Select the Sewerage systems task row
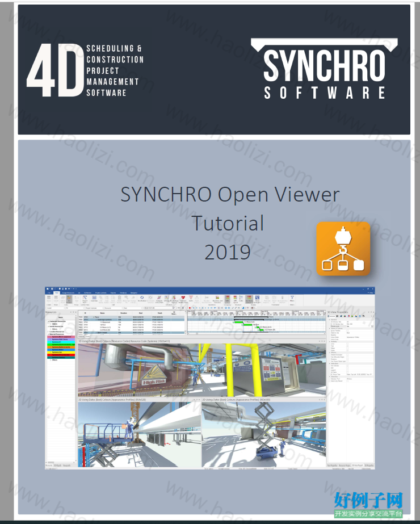Image resolution: width=420 pixels, height=524 pixels. pos(132,320)
